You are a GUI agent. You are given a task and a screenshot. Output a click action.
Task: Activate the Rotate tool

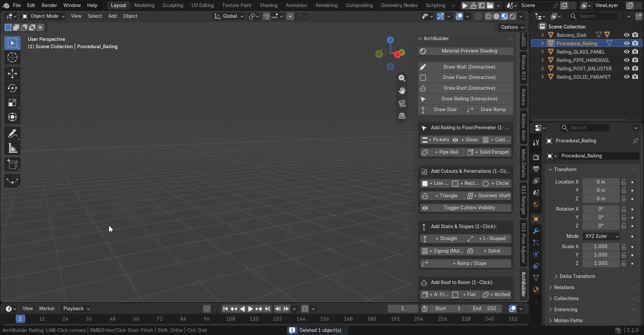(12, 88)
